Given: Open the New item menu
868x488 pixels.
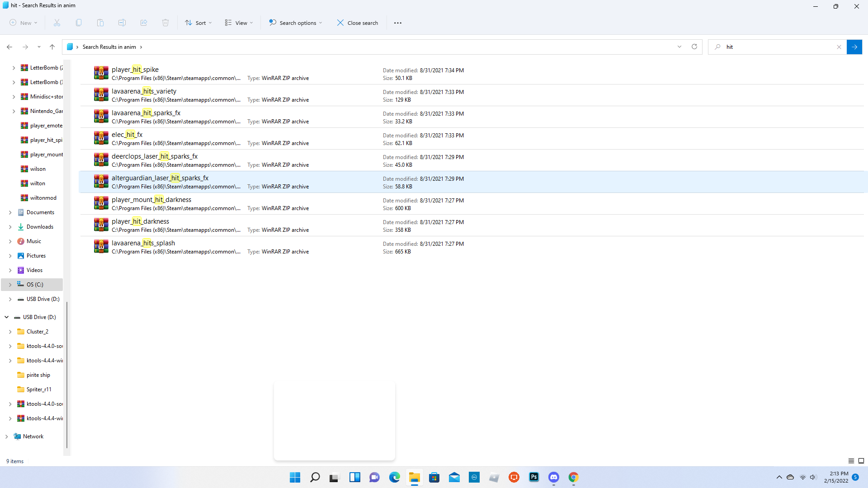Looking at the screenshot, I should click(x=24, y=23).
